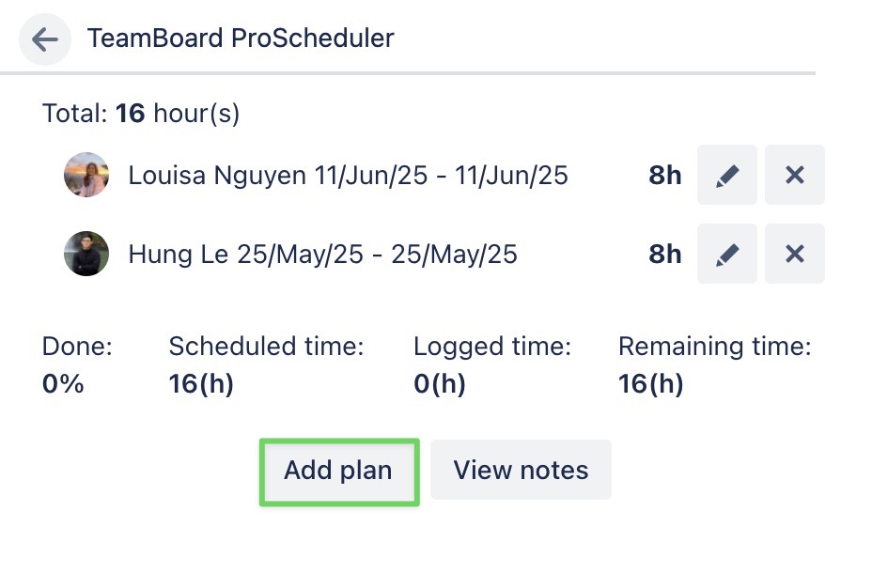Click Louisa Nguyen's profile avatar
The image size is (872, 588).
tap(86, 175)
